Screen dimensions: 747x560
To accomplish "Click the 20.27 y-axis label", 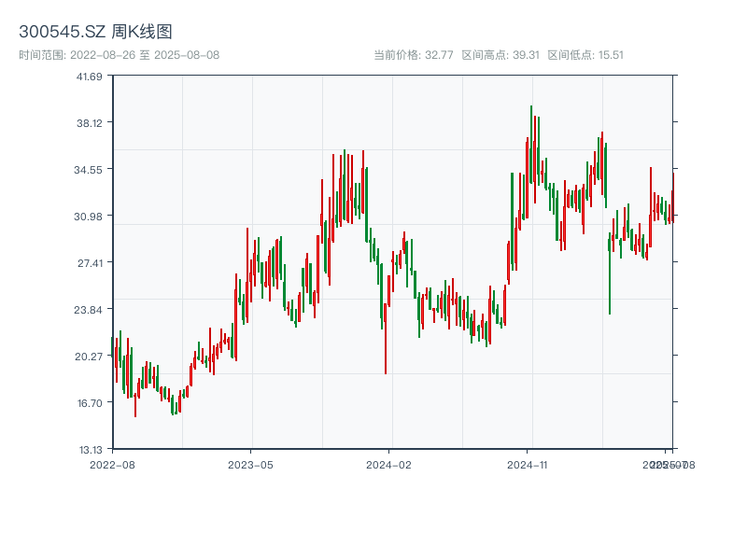I will (89, 357).
